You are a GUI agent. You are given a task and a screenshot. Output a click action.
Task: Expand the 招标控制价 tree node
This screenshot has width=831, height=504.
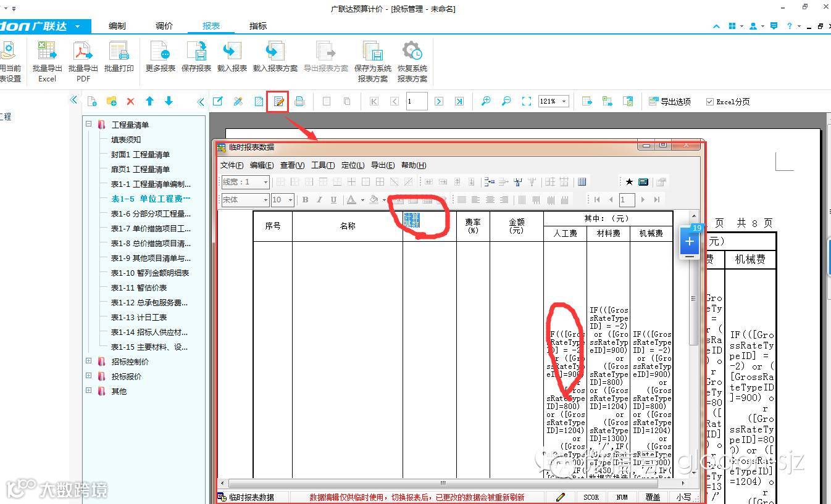pos(89,361)
